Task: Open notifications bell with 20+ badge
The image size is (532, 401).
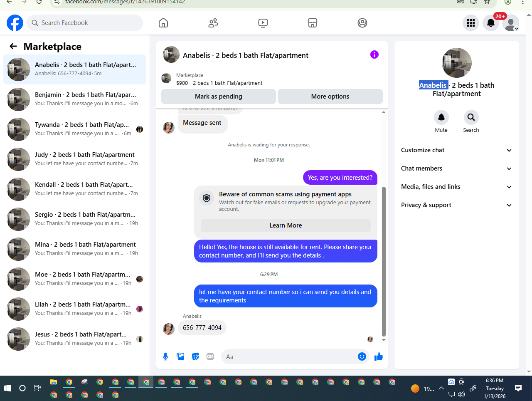Action: coord(491,23)
